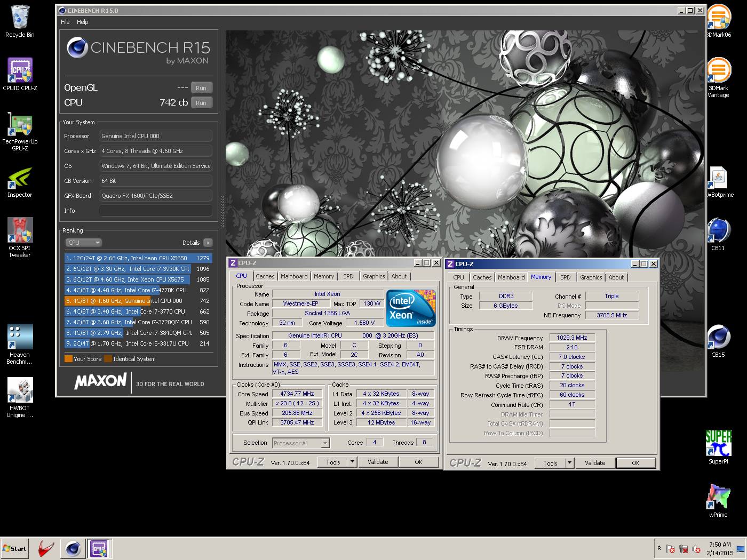Select the CB15 desktop icon
747x560 pixels.
(x=718, y=341)
